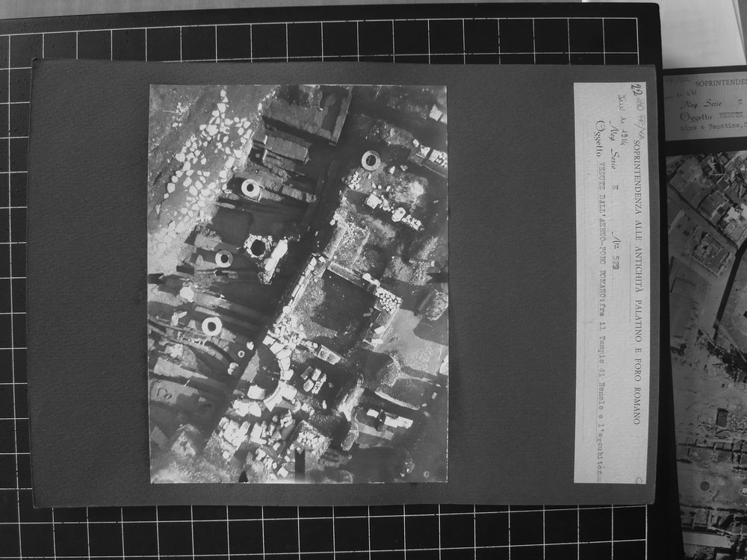Click the "Oggetto" label on the main card
This screenshot has width=747, height=560.
(x=599, y=138)
